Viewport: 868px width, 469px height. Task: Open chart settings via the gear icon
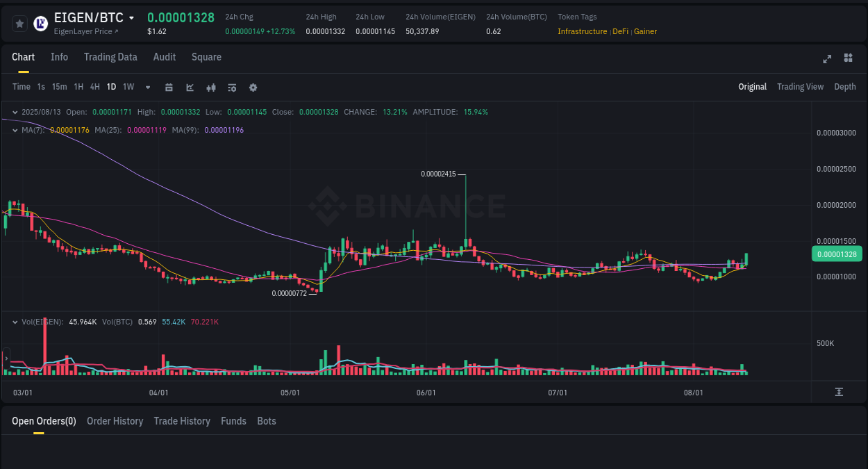tap(252, 87)
